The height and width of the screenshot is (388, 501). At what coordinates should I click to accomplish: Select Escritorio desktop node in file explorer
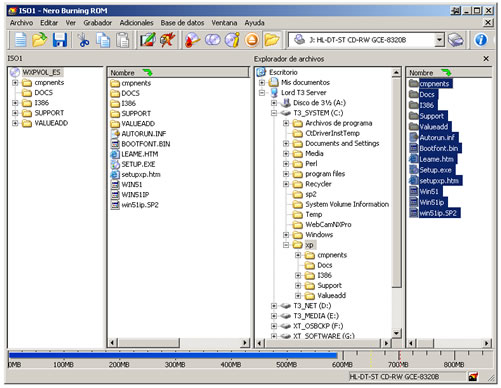[283, 72]
